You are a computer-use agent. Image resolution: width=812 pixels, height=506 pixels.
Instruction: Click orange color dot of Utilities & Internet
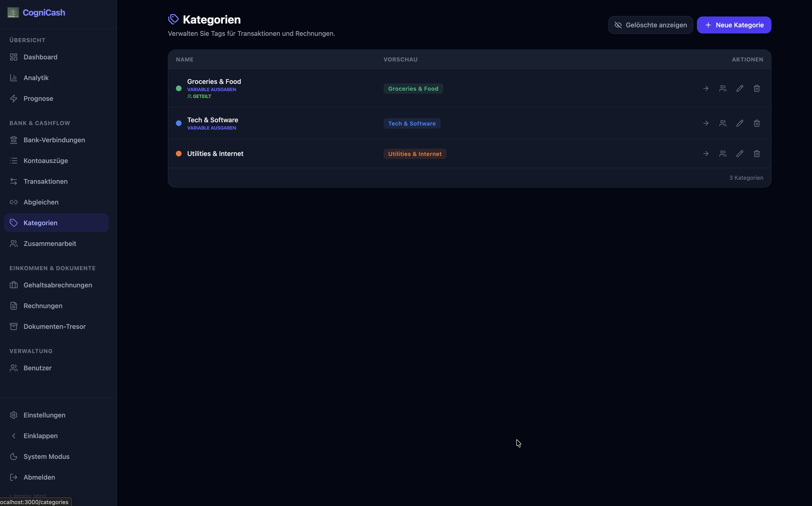(179, 154)
